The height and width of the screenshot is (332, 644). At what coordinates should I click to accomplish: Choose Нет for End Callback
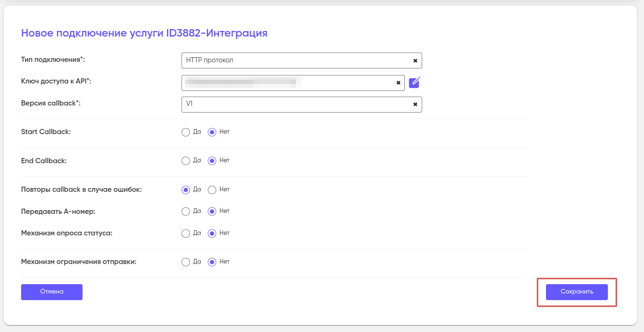tap(212, 161)
